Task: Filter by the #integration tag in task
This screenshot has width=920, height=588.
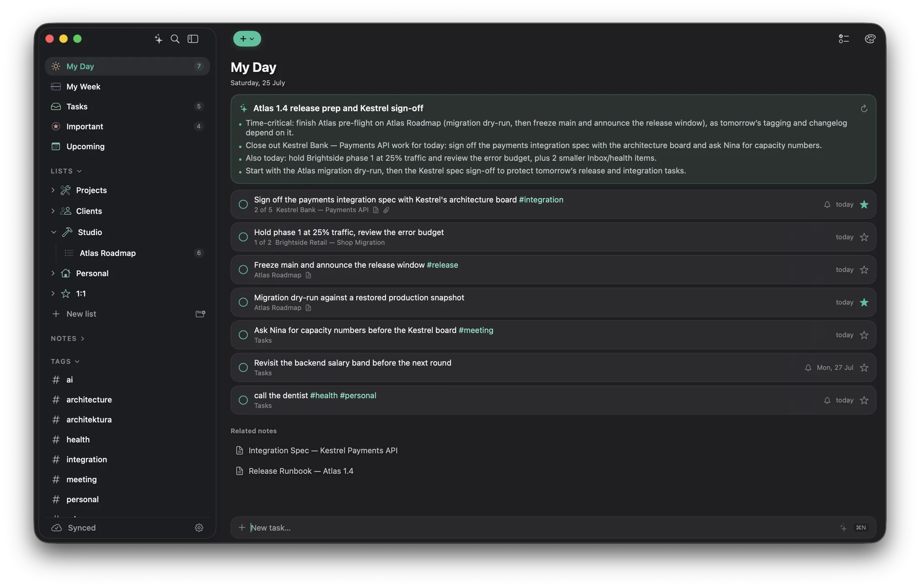Action: [x=541, y=199]
